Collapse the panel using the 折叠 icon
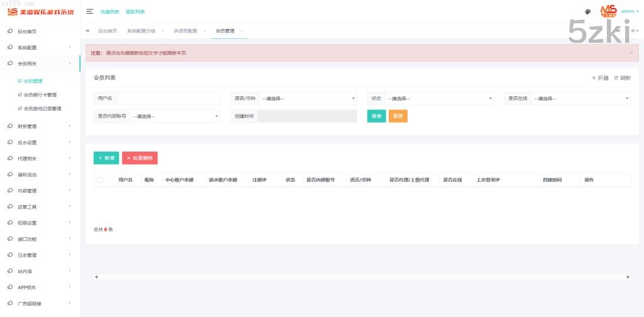This screenshot has width=644, height=317. [594, 78]
